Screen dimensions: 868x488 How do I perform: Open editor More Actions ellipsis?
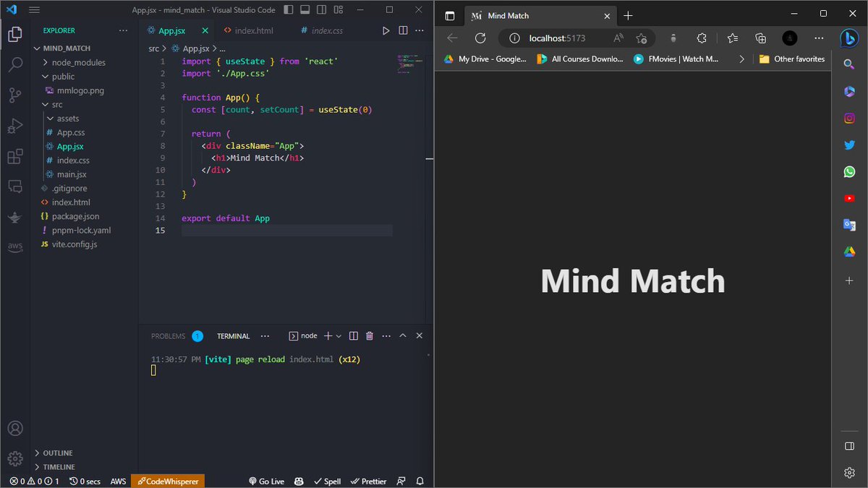tap(419, 31)
